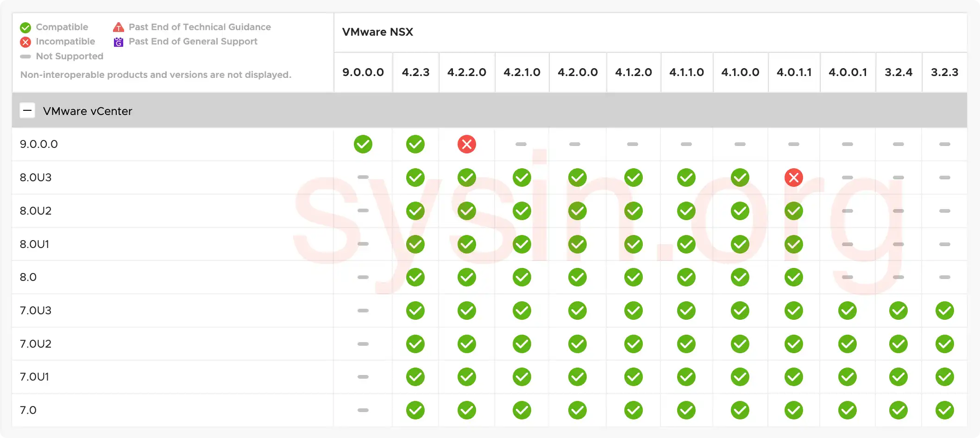This screenshot has height=438, width=980.
Task: Click the Incompatible icon for 8.0U3 with NSX 4.0.1.1
Action: (794, 178)
